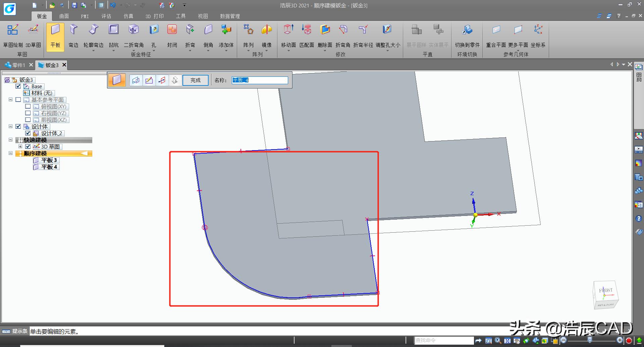Toggle the Base checkbox in tree
644x347 pixels.
[x=18, y=86]
